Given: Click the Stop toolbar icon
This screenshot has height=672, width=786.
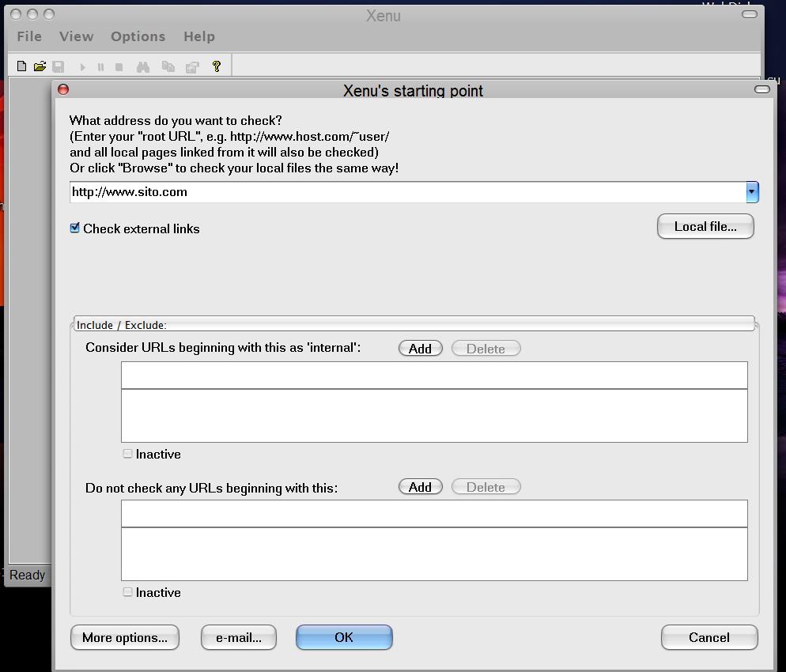Looking at the screenshot, I should 119,67.
